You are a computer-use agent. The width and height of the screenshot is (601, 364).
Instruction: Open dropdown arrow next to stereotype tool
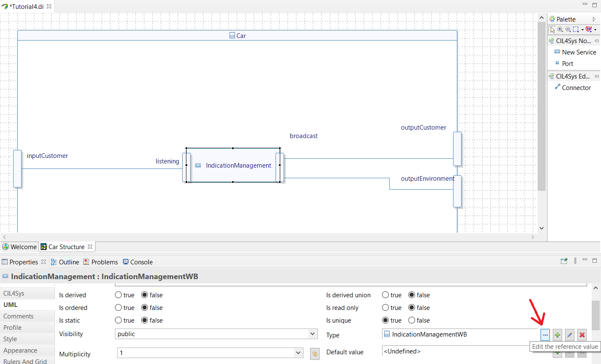595,30
